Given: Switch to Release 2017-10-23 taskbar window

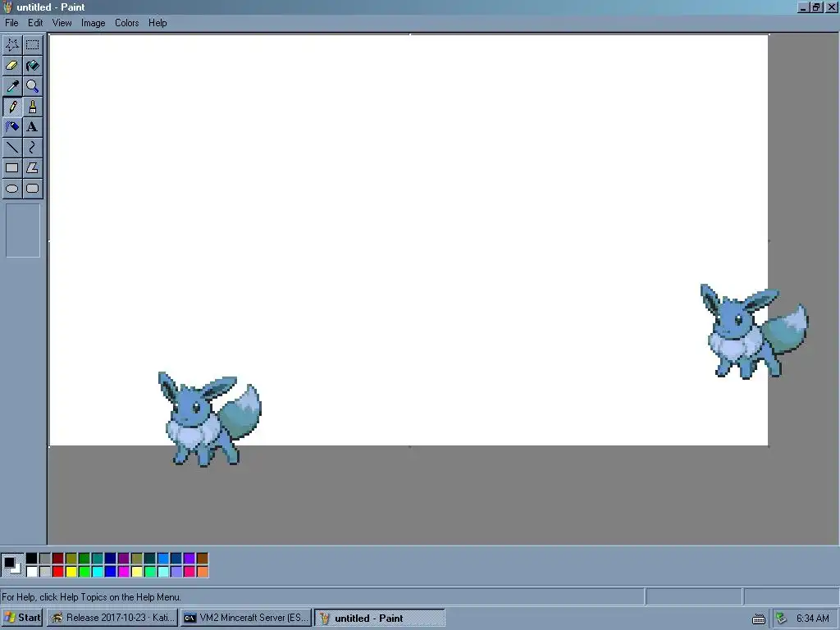Looking at the screenshot, I should (x=112, y=618).
